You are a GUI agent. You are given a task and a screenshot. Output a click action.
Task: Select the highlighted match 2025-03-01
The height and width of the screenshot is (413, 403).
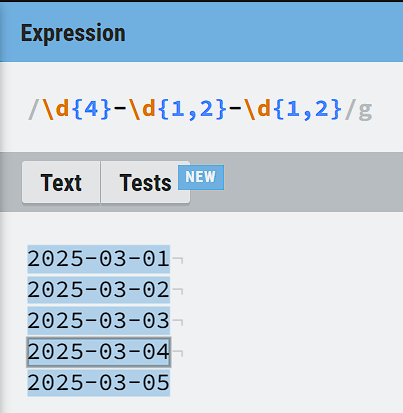(x=99, y=259)
